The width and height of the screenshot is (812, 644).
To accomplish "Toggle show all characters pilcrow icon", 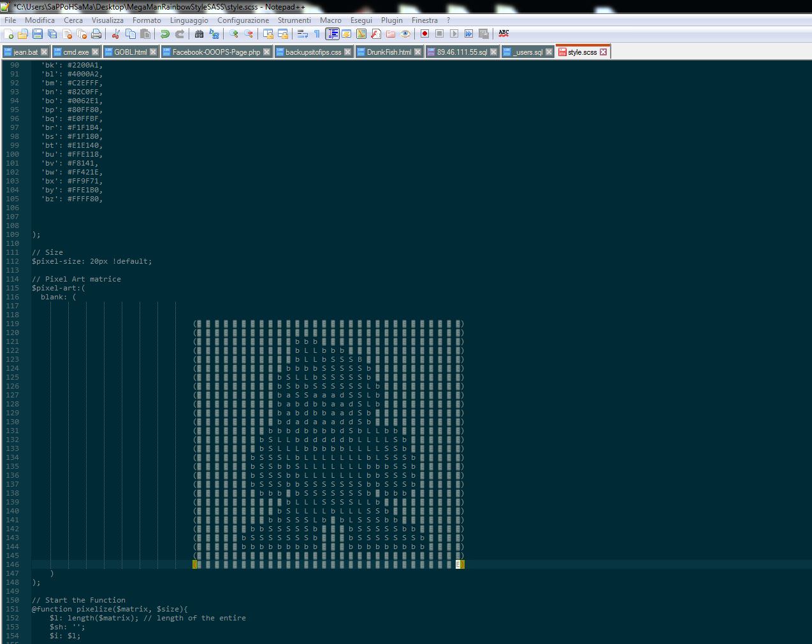I will click(317, 34).
